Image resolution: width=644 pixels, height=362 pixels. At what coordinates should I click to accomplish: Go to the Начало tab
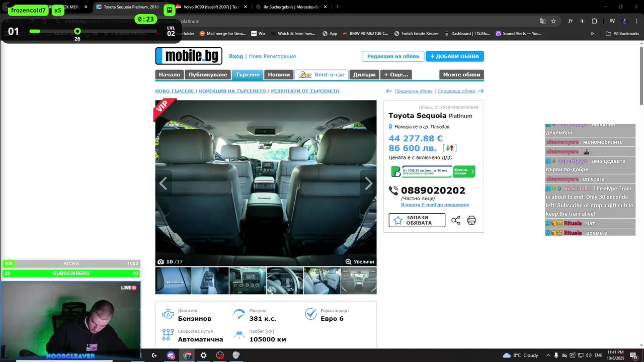(169, 74)
